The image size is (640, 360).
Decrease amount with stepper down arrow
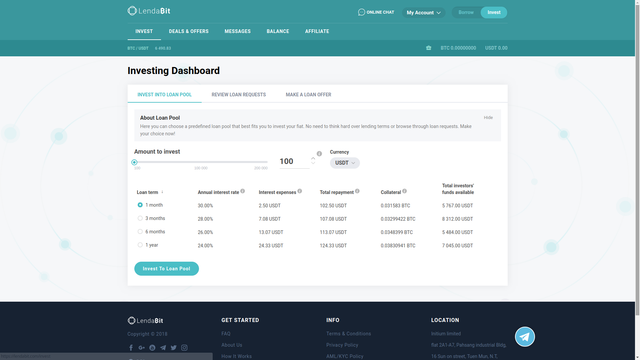[313, 163]
